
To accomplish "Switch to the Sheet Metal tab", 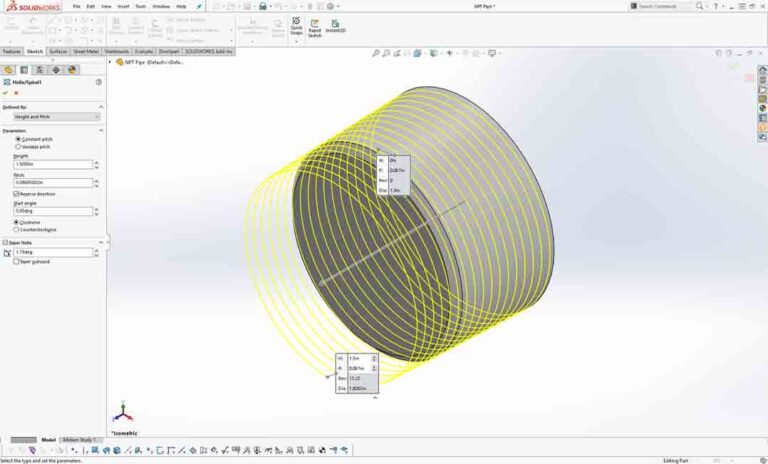I will click(86, 51).
